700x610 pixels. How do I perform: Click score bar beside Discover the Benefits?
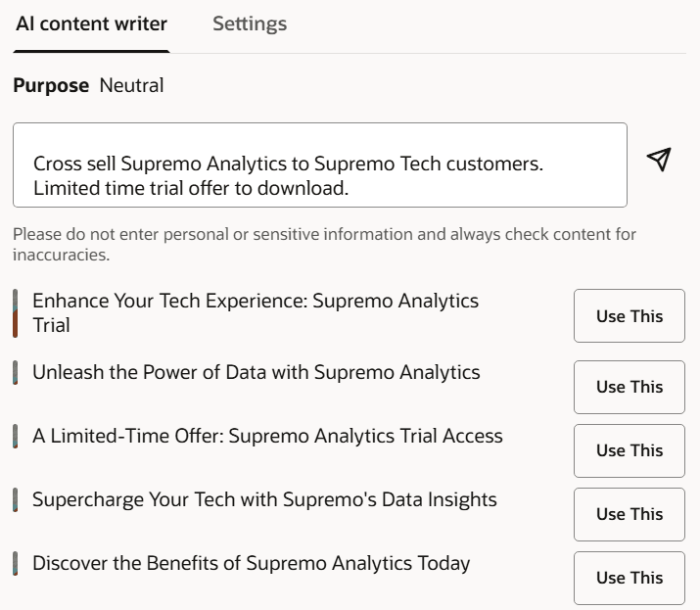pyautogui.click(x=16, y=563)
